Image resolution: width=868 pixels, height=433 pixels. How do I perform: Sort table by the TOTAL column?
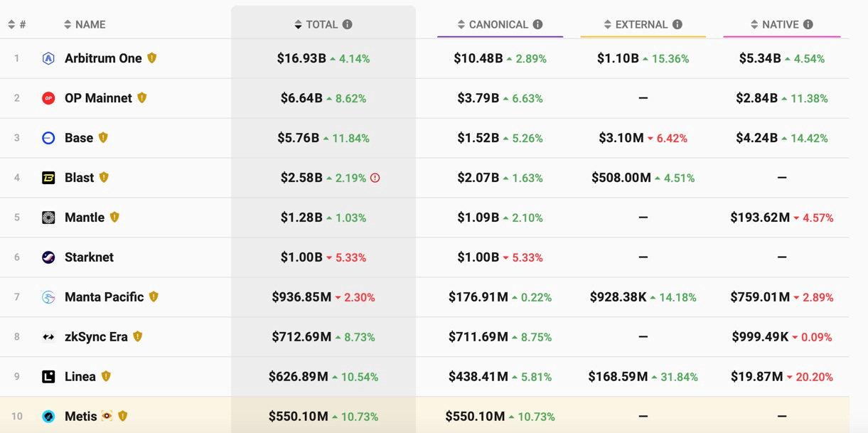point(316,24)
